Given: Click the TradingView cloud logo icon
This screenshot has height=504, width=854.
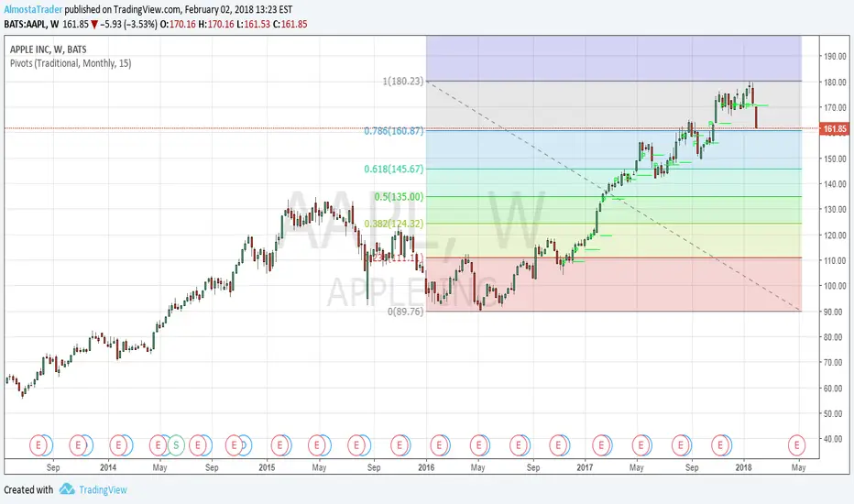Looking at the screenshot, I should click(67, 488).
